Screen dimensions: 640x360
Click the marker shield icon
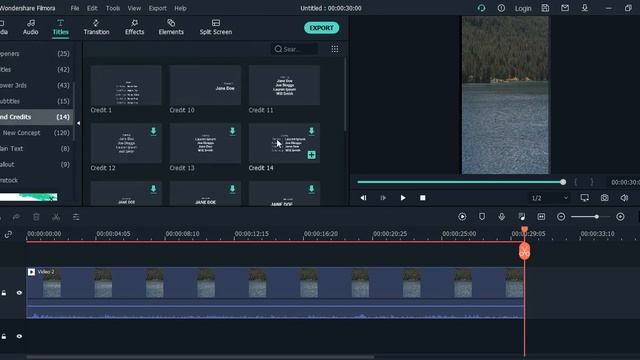pyautogui.click(x=482, y=217)
